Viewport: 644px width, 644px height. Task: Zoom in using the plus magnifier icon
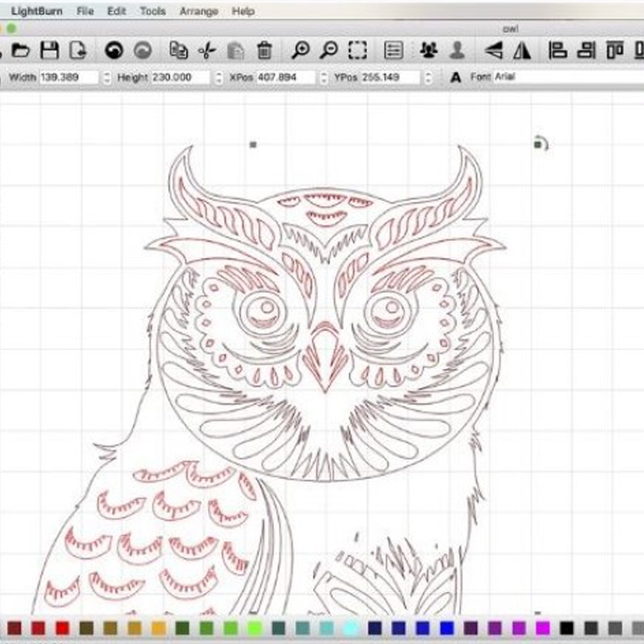(x=300, y=50)
